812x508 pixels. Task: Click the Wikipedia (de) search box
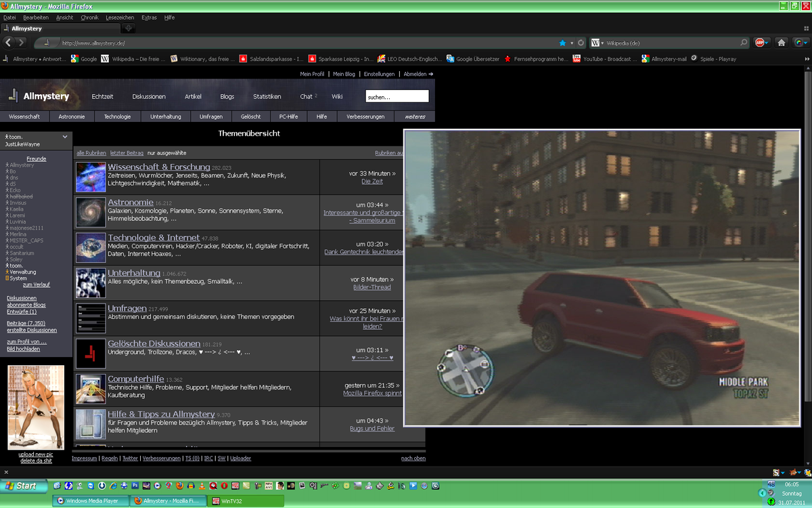[670, 43]
